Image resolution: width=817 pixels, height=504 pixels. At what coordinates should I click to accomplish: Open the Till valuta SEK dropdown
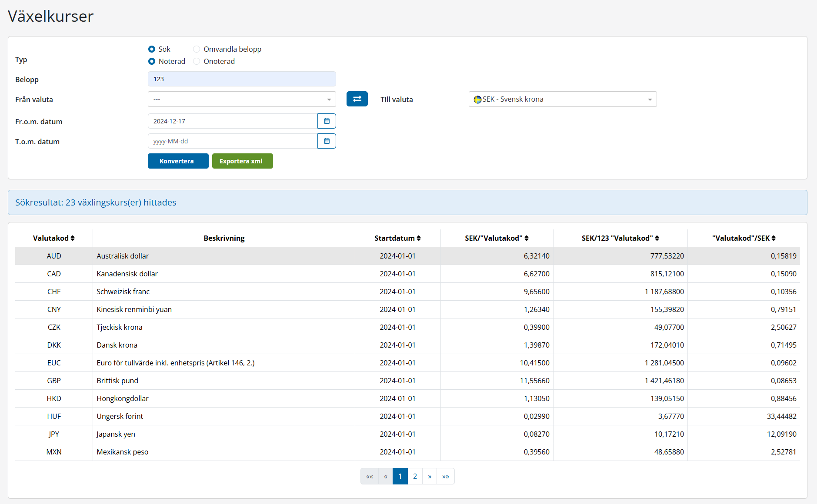tap(562, 99)
